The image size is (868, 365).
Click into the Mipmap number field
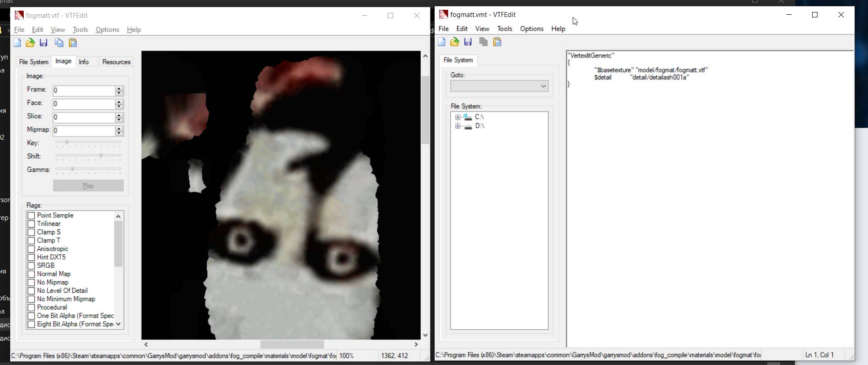click(x=84, y=131)
